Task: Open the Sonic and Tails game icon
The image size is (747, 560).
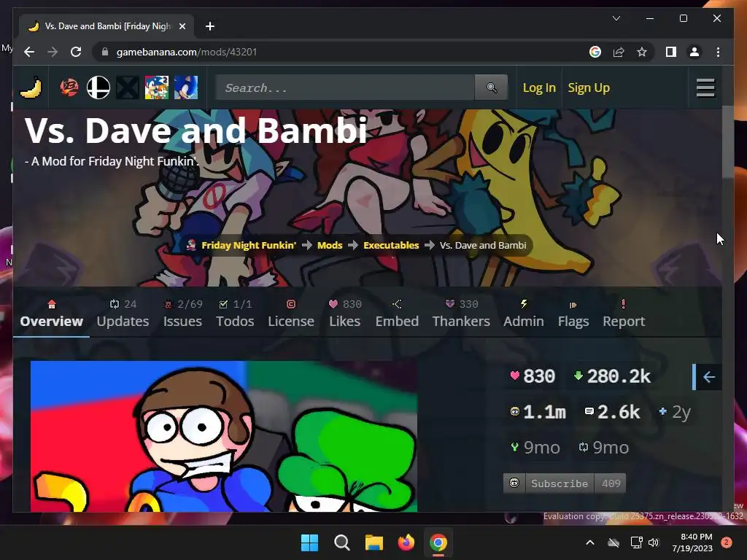Action: tap(157, 87)
